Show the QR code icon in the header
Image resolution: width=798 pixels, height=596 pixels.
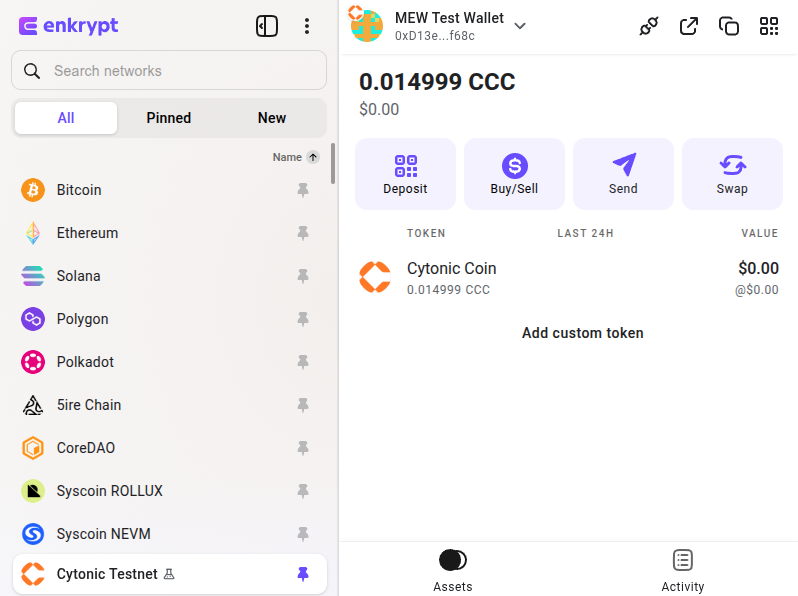[769, 26]
